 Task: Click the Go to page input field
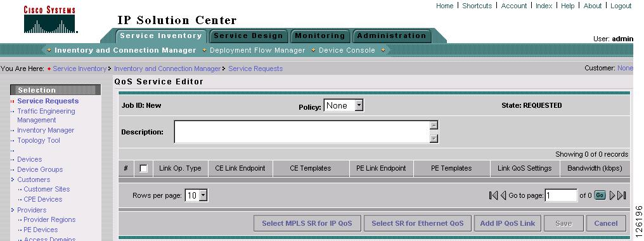point(561,195)
